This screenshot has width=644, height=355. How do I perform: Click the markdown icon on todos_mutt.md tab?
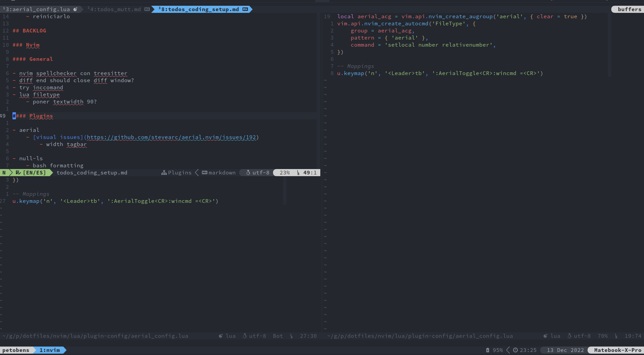click(147, 9)
